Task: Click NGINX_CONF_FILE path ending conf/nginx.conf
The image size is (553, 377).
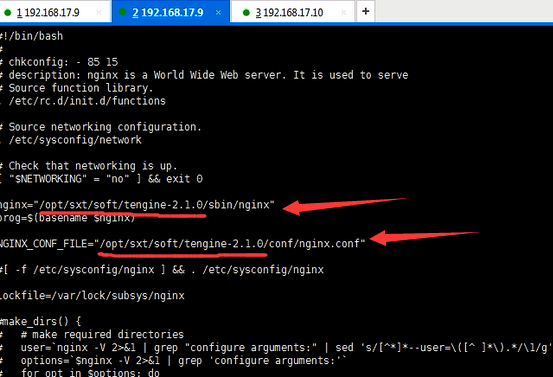Action: [x=183, y=244]
